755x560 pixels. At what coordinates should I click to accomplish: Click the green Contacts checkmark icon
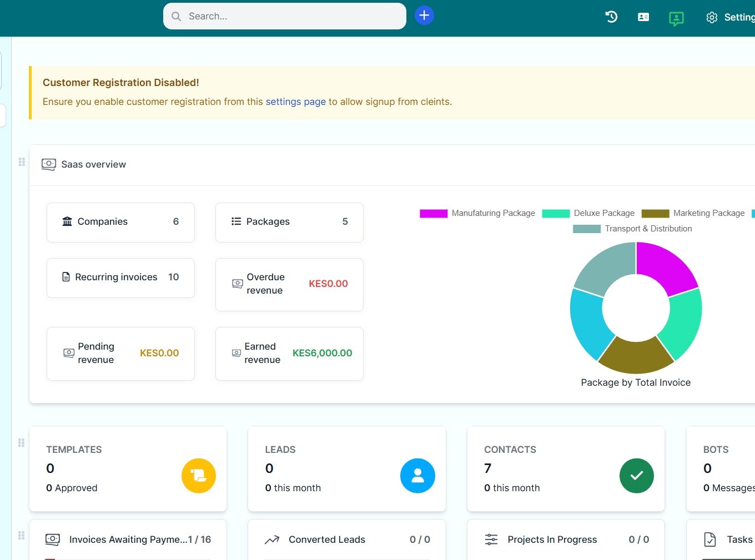pos(636,476)
